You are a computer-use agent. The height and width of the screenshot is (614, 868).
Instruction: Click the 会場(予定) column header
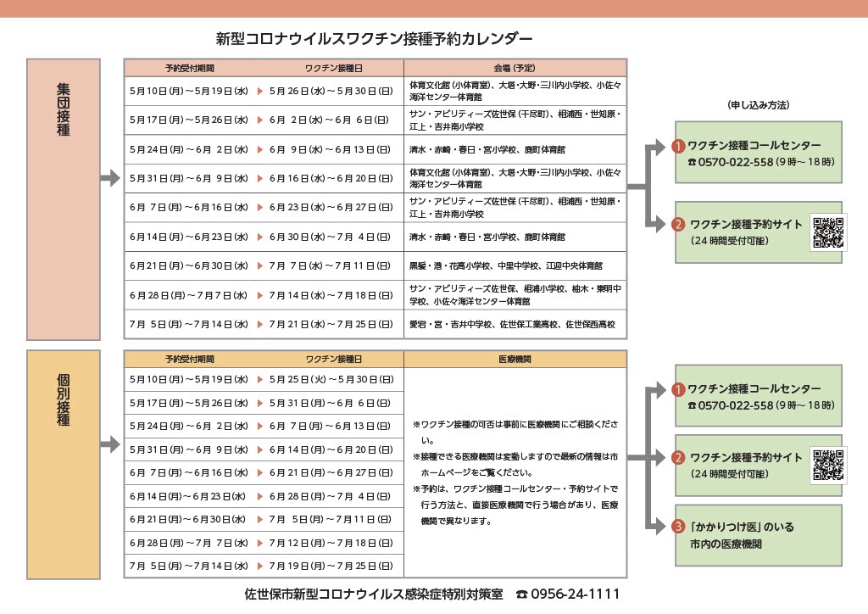tap(515, 68)
